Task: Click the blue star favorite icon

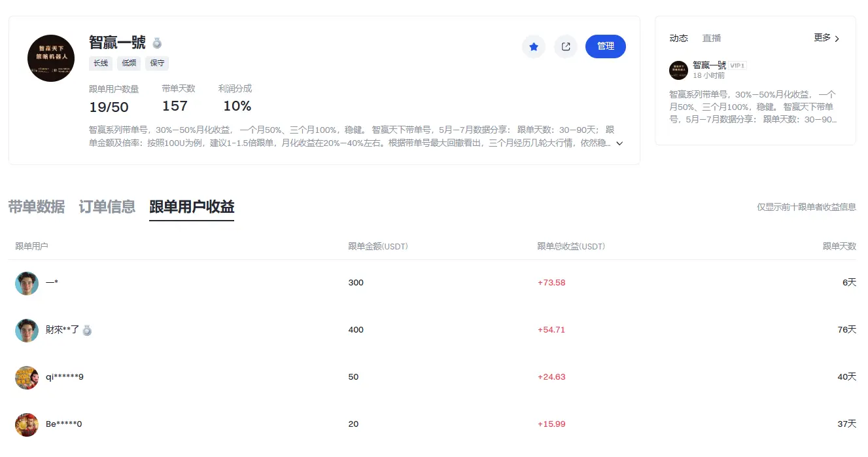Action: click(x=534, y=46)
